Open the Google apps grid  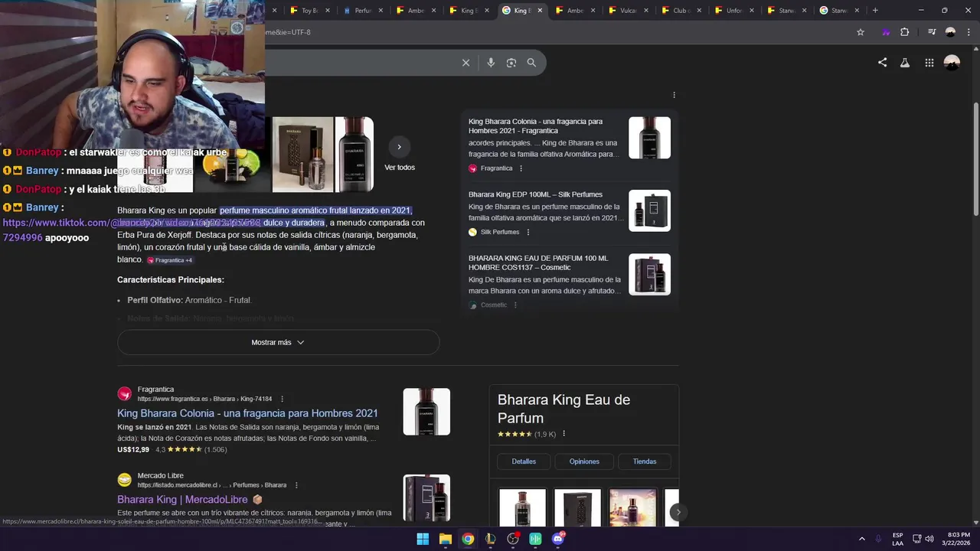point(929,63)
